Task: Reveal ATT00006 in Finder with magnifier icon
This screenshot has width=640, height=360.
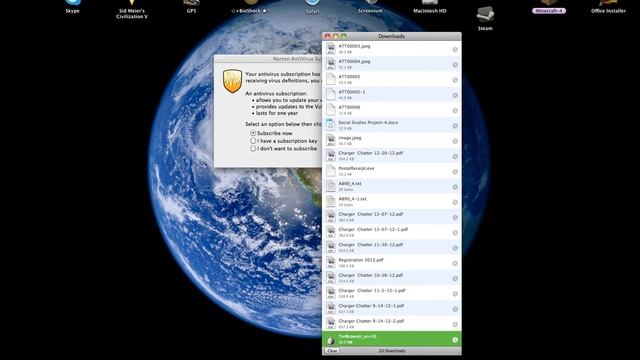Action: [455, 111]
